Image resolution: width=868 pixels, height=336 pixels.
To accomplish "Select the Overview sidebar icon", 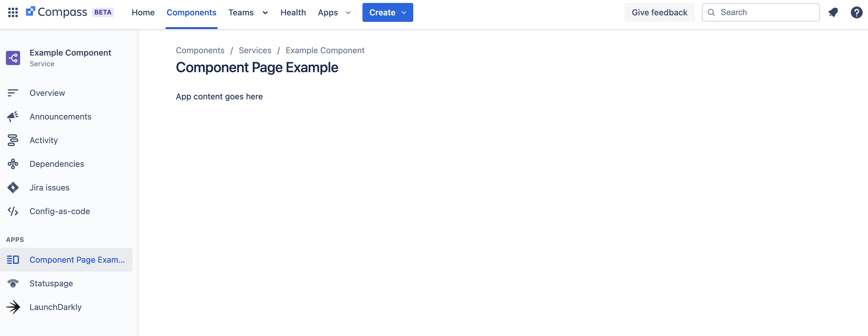I will point(12,93).
